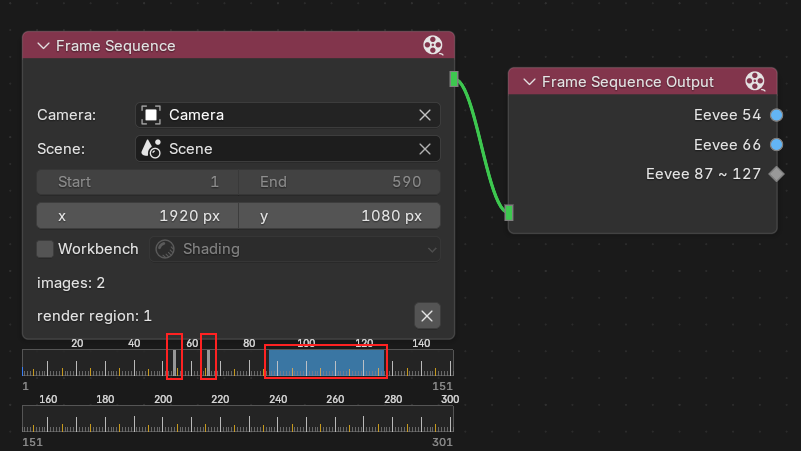Image resolution: width=801 pixels, height=451 pixels.
Task: Click the frame 54 marker on timeline
Action: tap(175, 363)
